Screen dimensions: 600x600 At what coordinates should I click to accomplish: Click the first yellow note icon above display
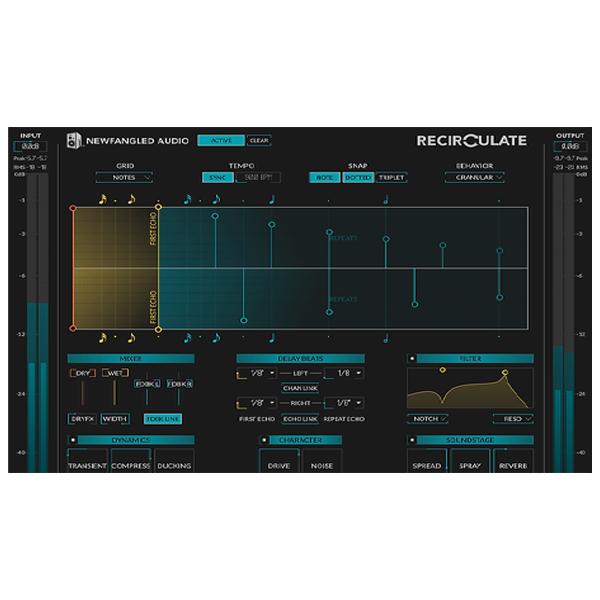[101, 198]
